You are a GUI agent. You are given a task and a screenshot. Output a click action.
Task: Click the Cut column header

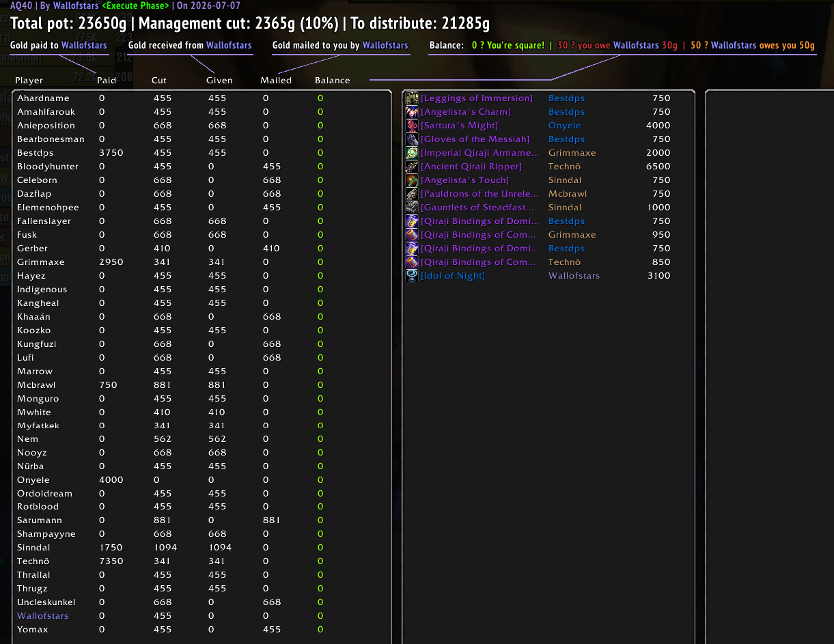pyautogui.click(x=159, y=81)
